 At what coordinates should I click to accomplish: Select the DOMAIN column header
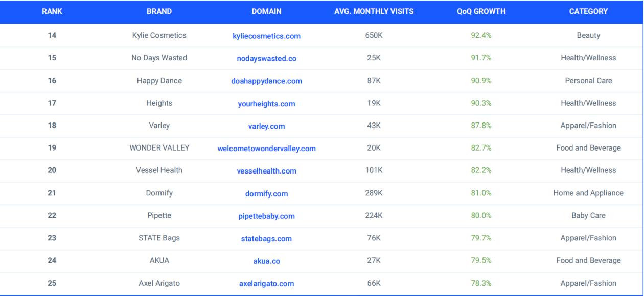(x=266, y=12)
